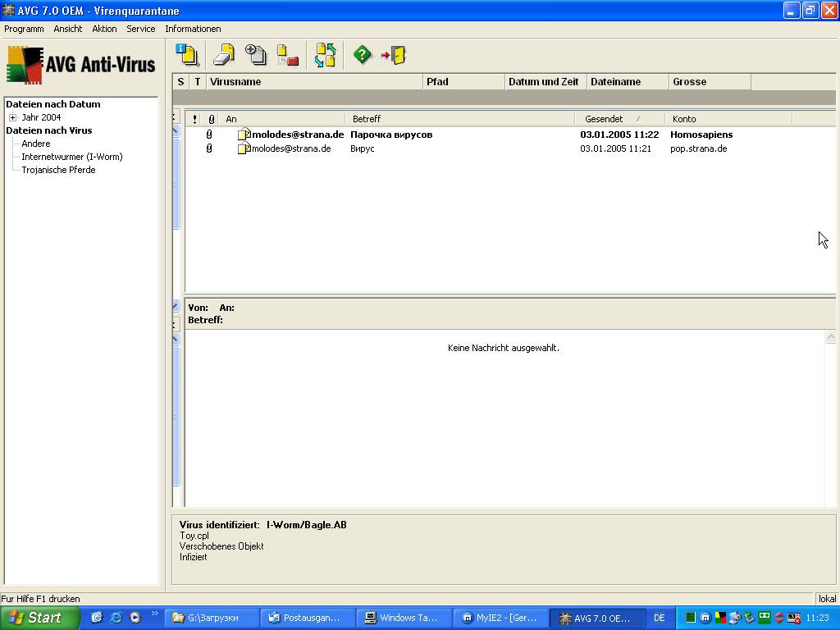Switch to Windows Task taskbar button
The width and height of the screenshot is (840, 630).
coord(404,618)
